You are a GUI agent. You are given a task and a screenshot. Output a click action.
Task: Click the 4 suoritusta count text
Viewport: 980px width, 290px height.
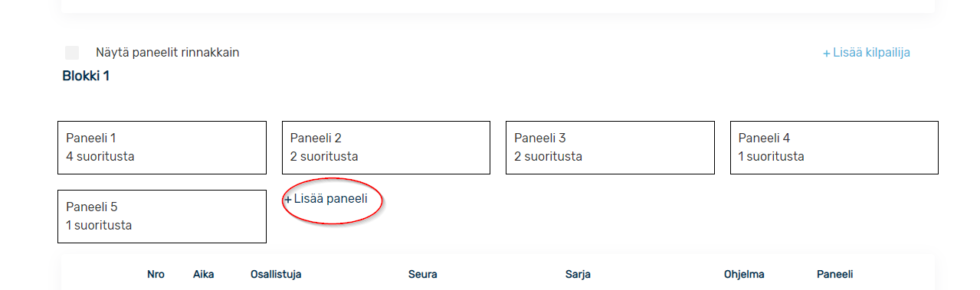tap(100, 157)
